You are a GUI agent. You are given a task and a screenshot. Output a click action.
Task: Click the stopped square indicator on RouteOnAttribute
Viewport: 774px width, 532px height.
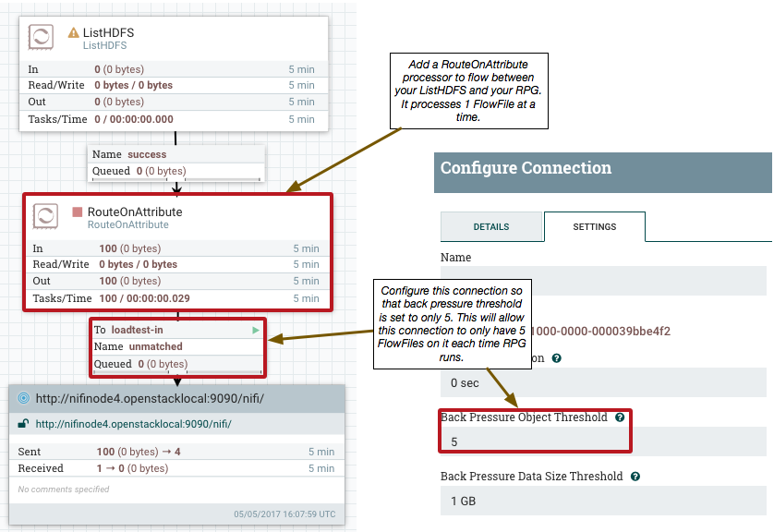(x=76, y=211)
